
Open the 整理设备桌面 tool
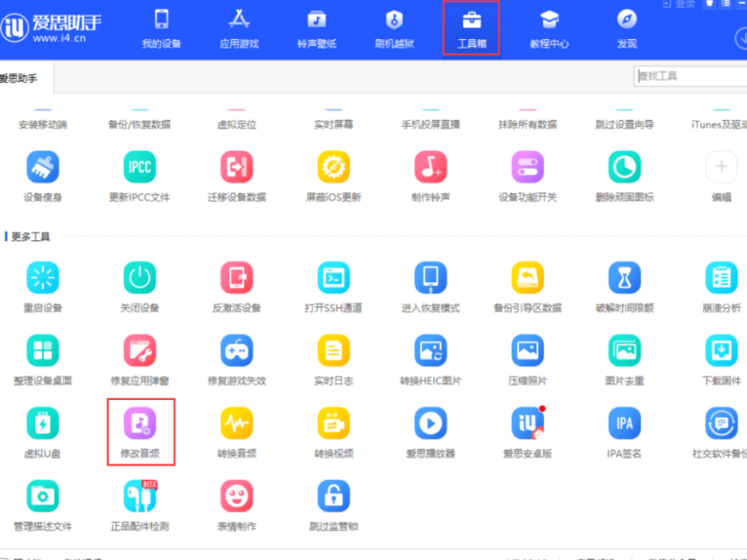(43, 351)
